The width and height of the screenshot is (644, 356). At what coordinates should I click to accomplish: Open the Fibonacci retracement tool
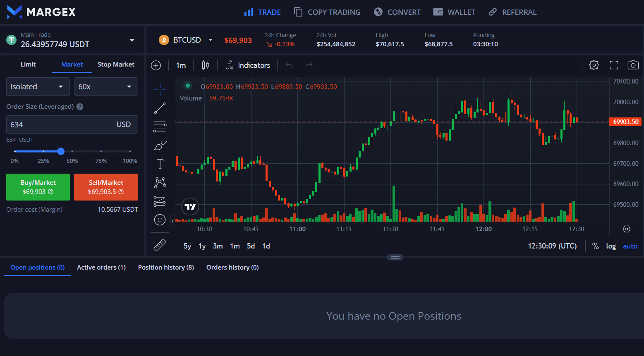pyautogui.click(x=160, y=127)
